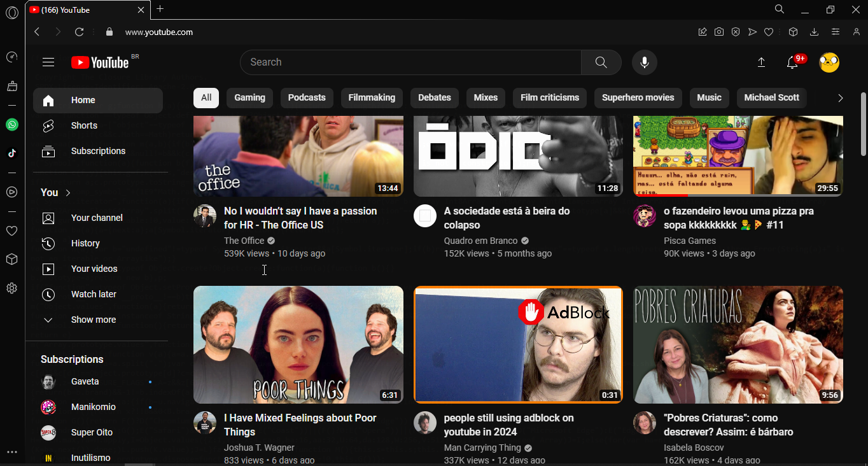
Task: Click the magnifier search button
Action: coord(601,62)
